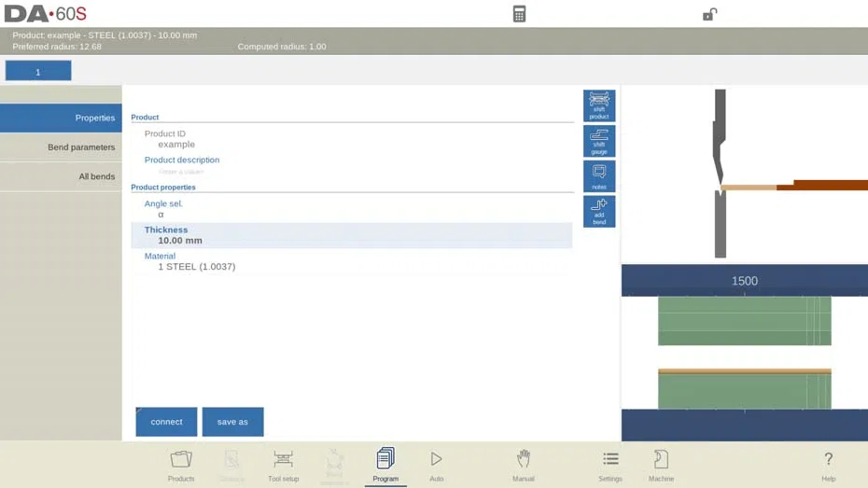Image resolution: width=868 pixels, height=488 pixels.
Task: Click the save as button
Action: [x=232, y=422]
